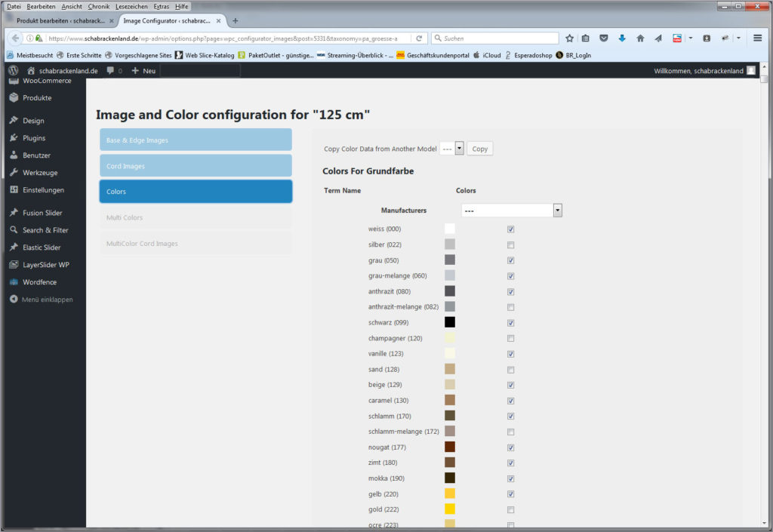Image resolution: width=773 pixels, height=532 pixels.
Task: Open the Bearbeiten menu
Action: coord(41,6)
